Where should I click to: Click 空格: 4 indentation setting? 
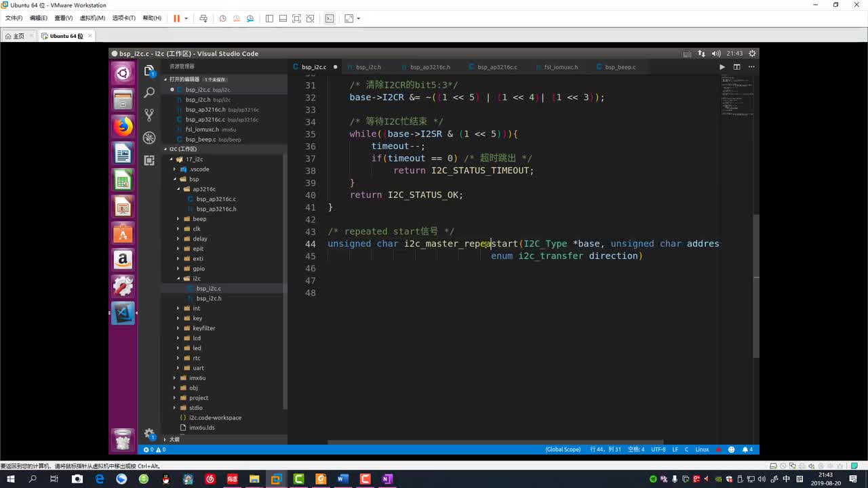636,449
